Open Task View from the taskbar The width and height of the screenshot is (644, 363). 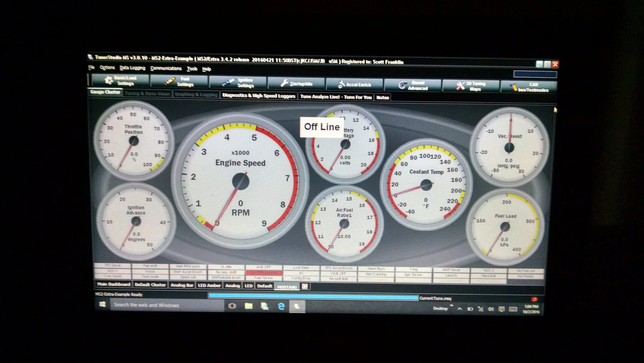coord(232,306)
